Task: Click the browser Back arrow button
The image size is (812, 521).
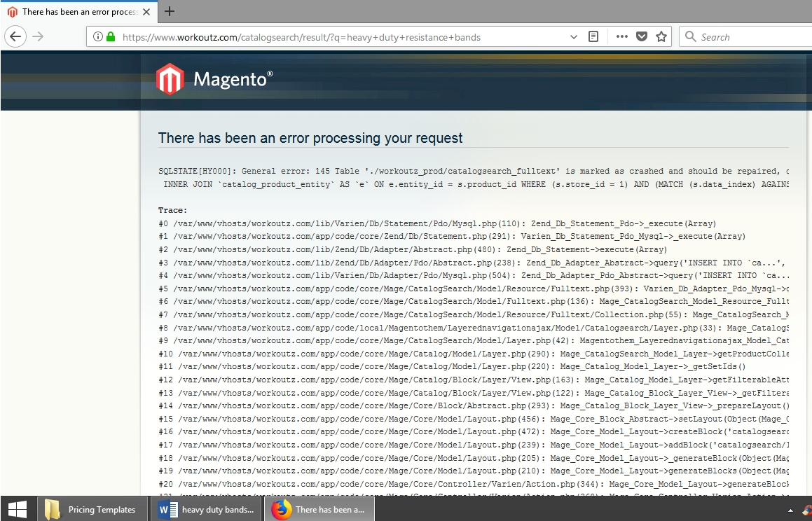Action: tap(15, 36)
